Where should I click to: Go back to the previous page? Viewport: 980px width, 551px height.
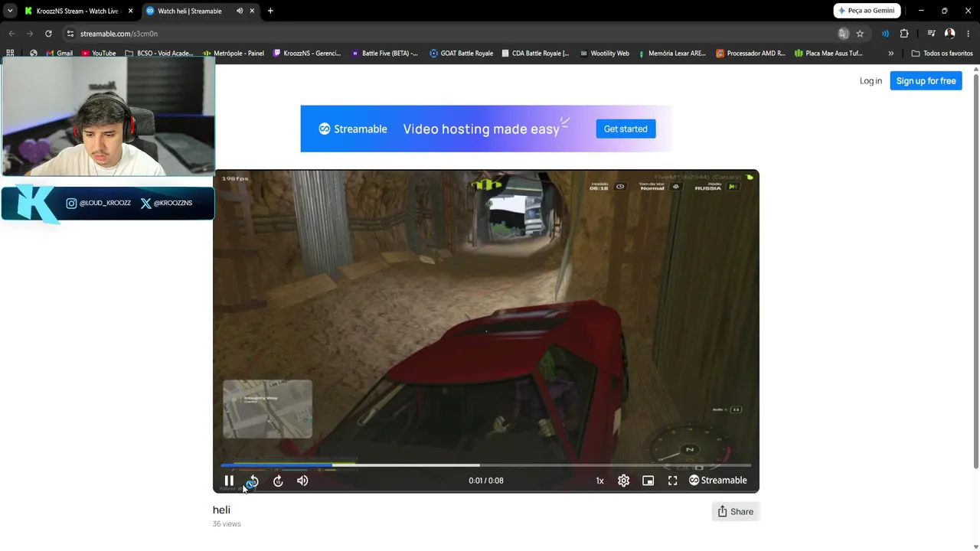tap(11, 34)
